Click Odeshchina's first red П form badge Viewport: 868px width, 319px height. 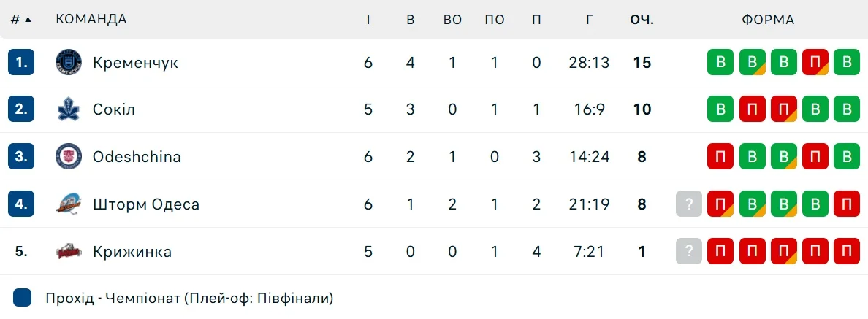point(720,156)
